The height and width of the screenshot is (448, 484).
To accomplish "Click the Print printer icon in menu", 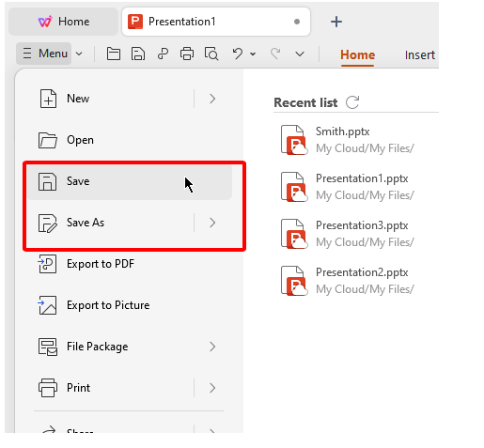I will [x=48, y=388].
